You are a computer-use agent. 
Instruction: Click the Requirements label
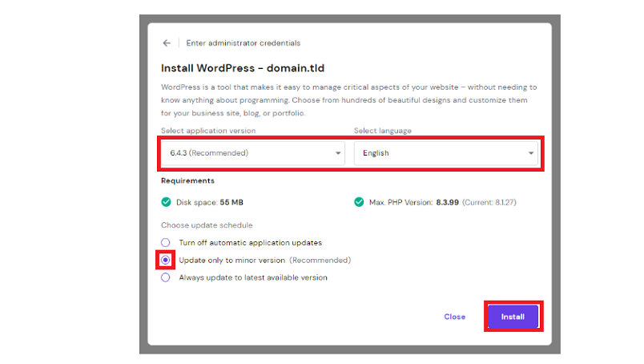[187, 180]
